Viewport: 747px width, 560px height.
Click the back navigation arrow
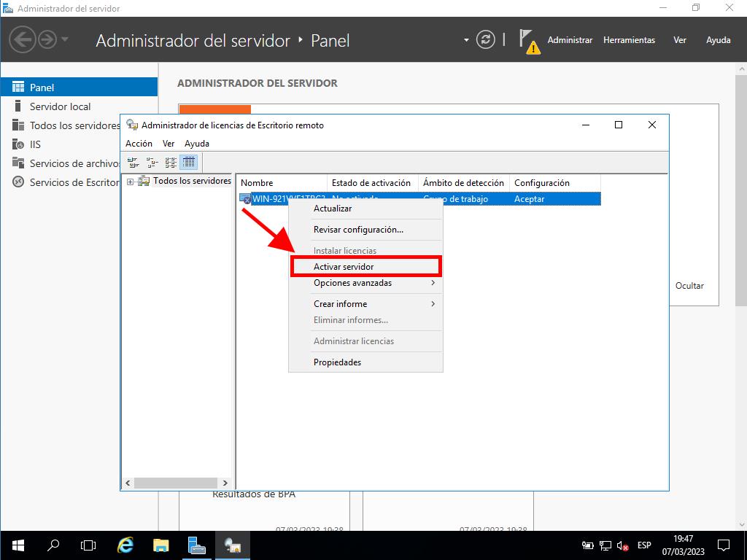click(x=23, y=40)
